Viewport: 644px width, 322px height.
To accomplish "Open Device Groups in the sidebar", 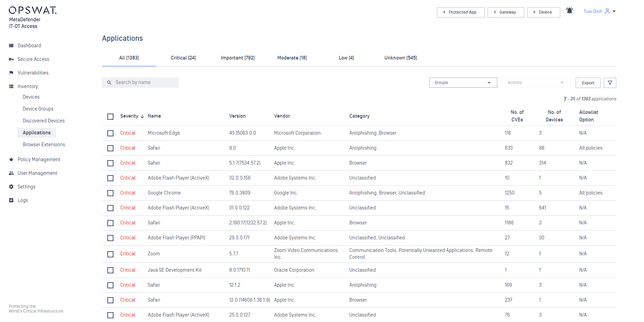I will pyautogui.click(x=38, y=109).
